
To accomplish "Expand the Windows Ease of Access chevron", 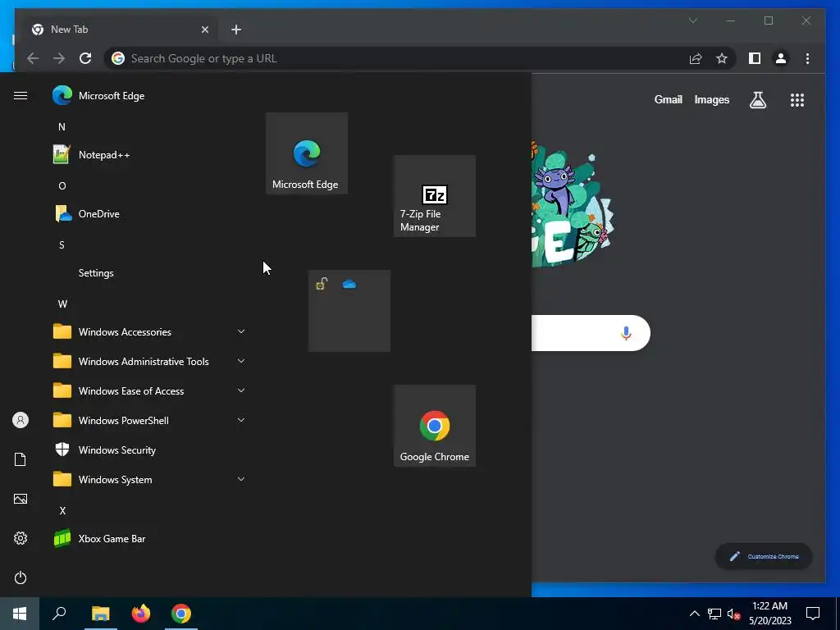I will click(x=241, y=390).
